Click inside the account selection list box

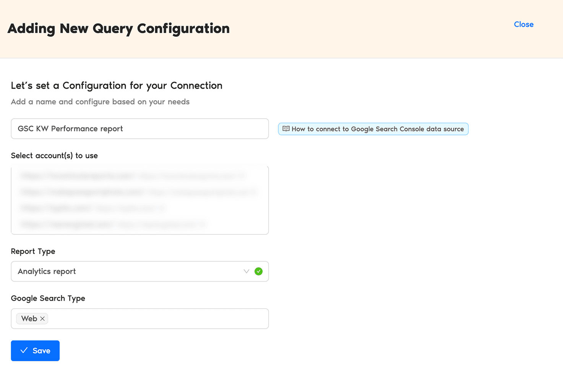pos(140,200)
